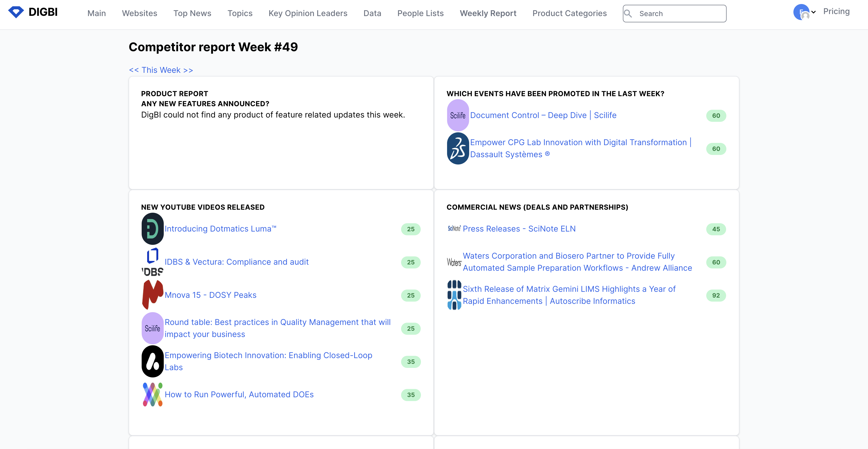Click the Scilife logo beside Document Control
Image resolution: width=868 pixels, height=449 pixels.
click(x=458, y=115)
